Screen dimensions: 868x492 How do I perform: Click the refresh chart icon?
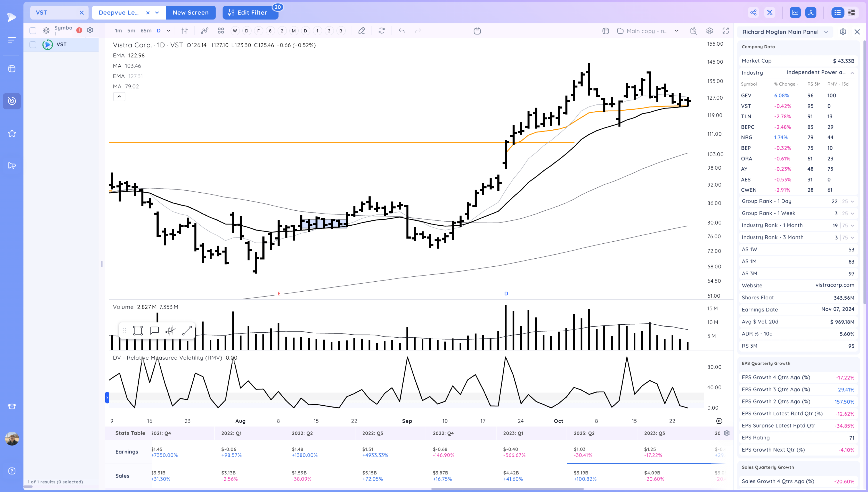pos(381,31)
